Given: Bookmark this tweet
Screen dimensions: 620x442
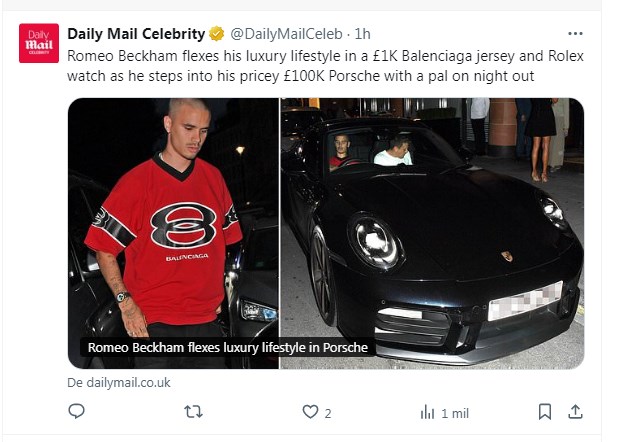Looking at the screenshot, I should (x=545, y=412).
